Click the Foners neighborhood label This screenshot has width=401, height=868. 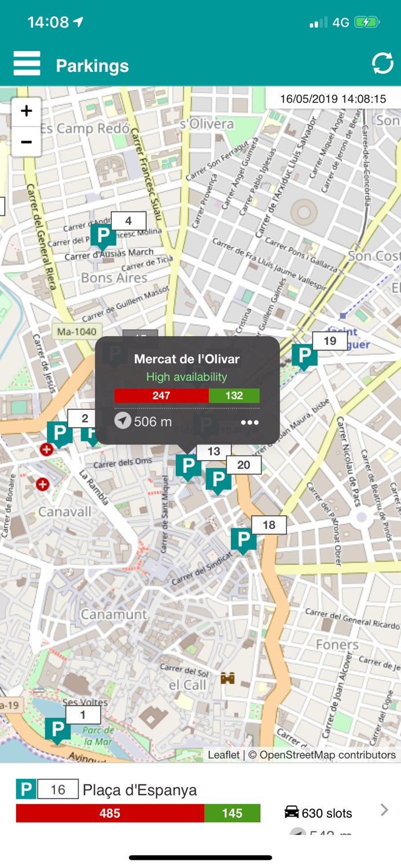(x=337, y=644)
